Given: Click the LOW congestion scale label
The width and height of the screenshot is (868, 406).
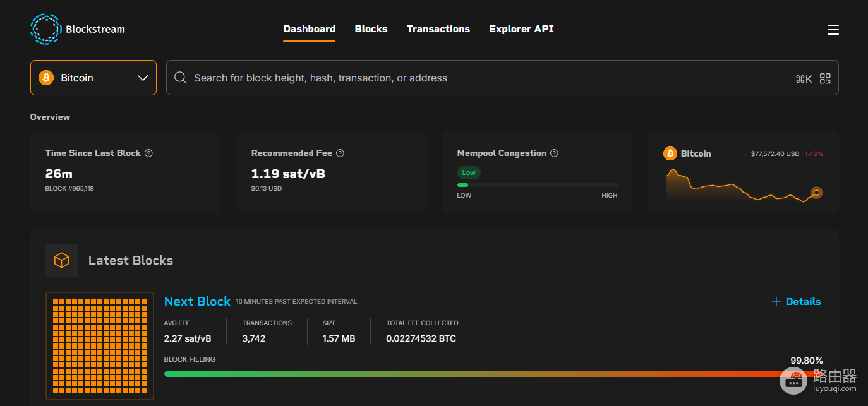Looking at the screenshot, I should point(464,196).
